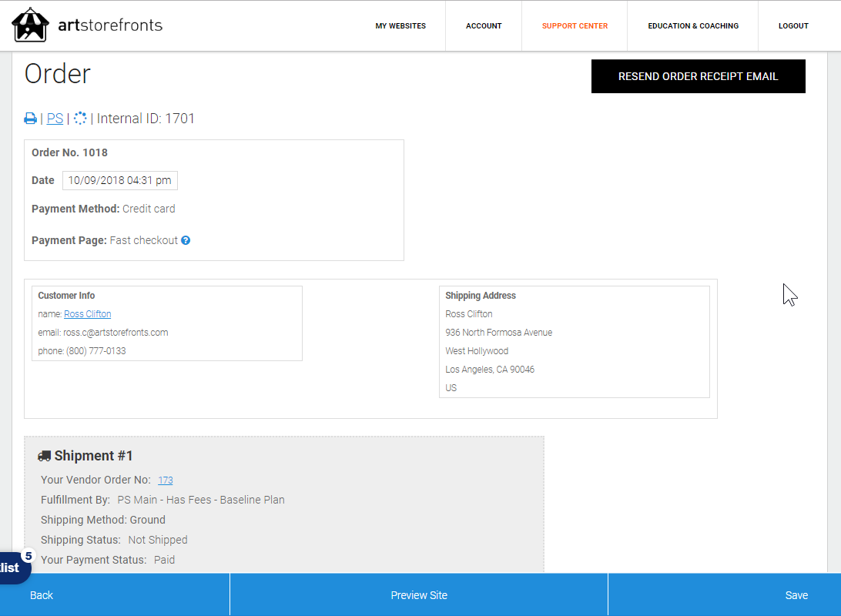
Task: Click the Fast checkout help question icon
Action: click(x=186, y=240)
